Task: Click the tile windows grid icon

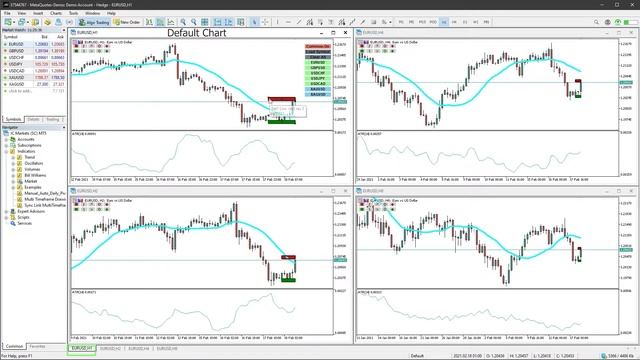Action: click(x=204, y=22)
